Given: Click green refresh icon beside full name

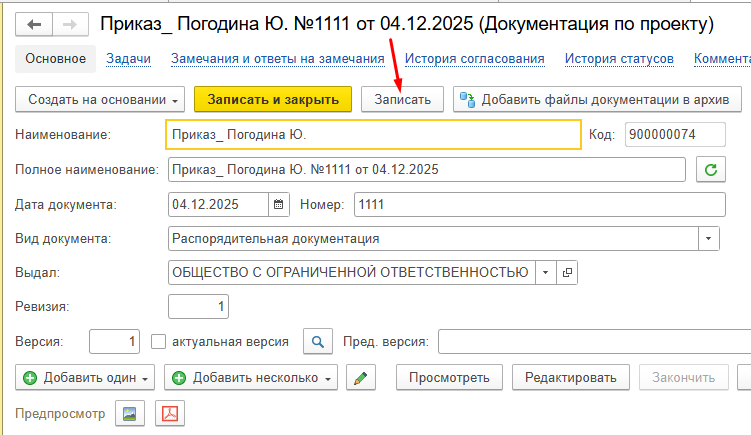Looking at the screenshot, I should point(711,169).
